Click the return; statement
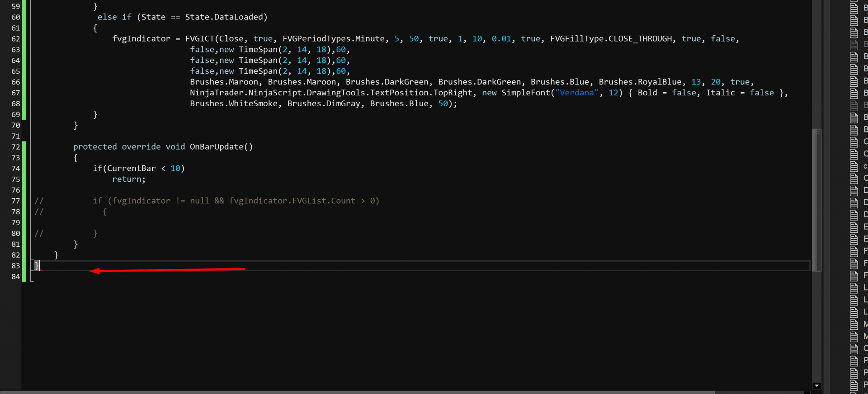Image resolution: width=868 pixels, height=394 pixels. pyautogui.click(x=129, y=179)
